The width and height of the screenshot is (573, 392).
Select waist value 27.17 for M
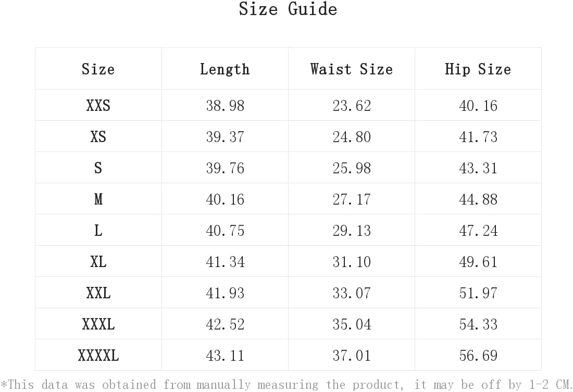tap(352, 199)
